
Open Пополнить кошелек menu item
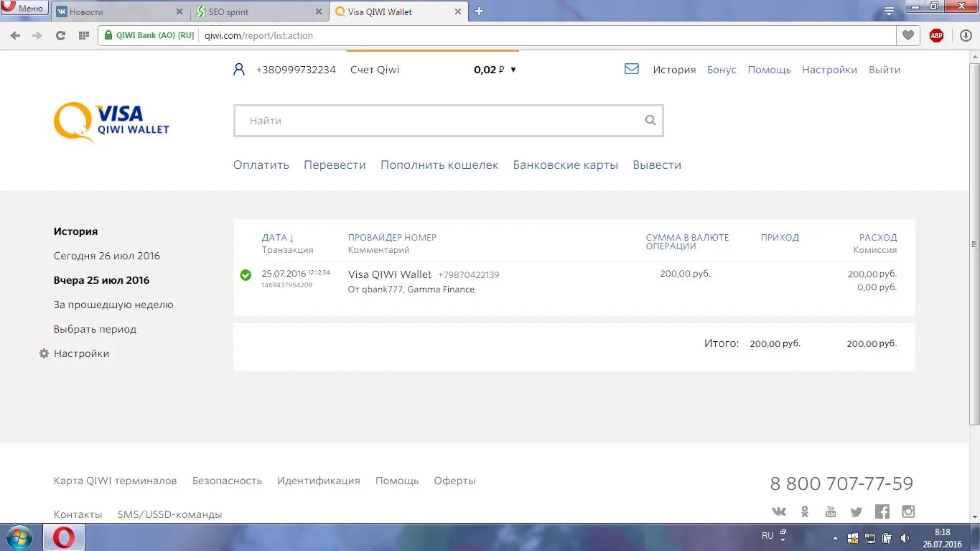click(439, 165)
